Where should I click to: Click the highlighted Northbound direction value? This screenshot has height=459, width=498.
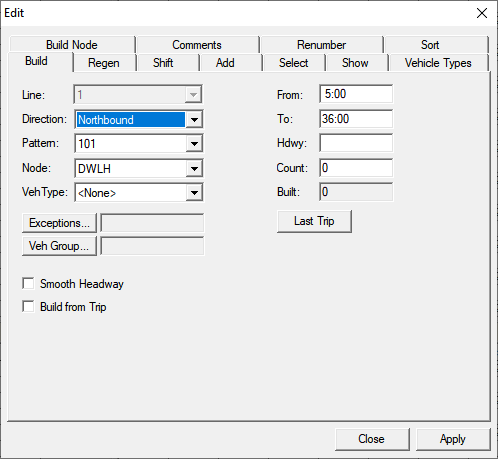pos(131,120)
